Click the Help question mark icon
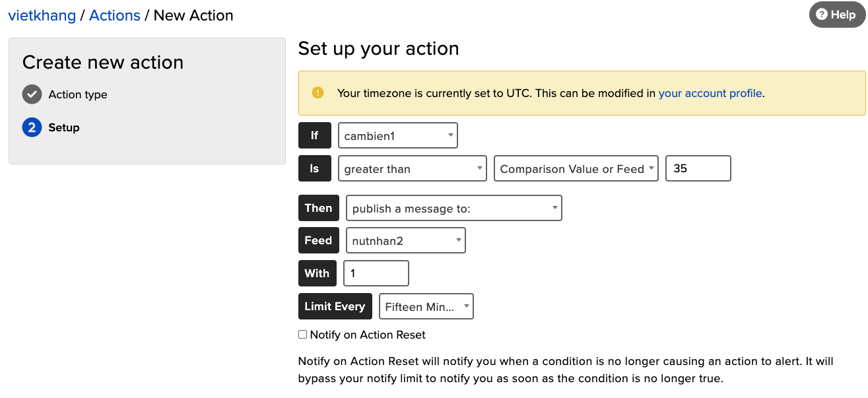 point(822,15)
